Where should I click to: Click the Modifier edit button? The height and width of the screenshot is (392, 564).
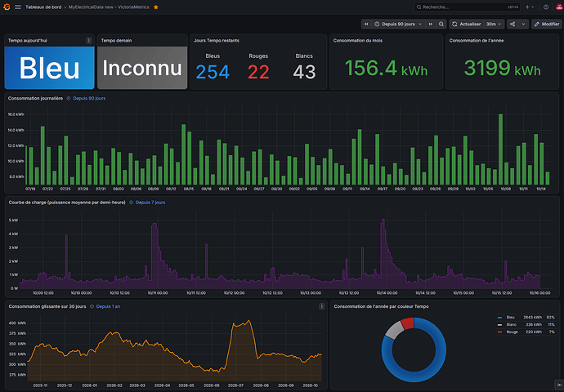546,24
